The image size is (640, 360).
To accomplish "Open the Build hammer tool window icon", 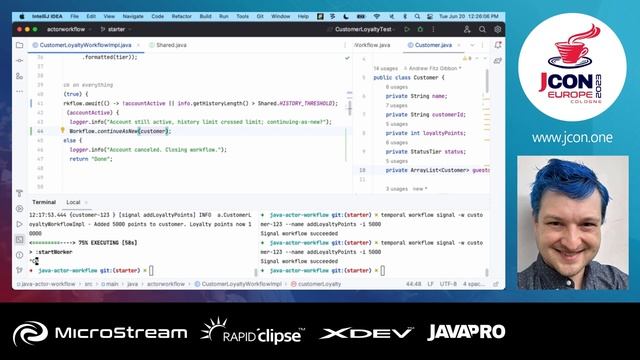I will [19, 193].
